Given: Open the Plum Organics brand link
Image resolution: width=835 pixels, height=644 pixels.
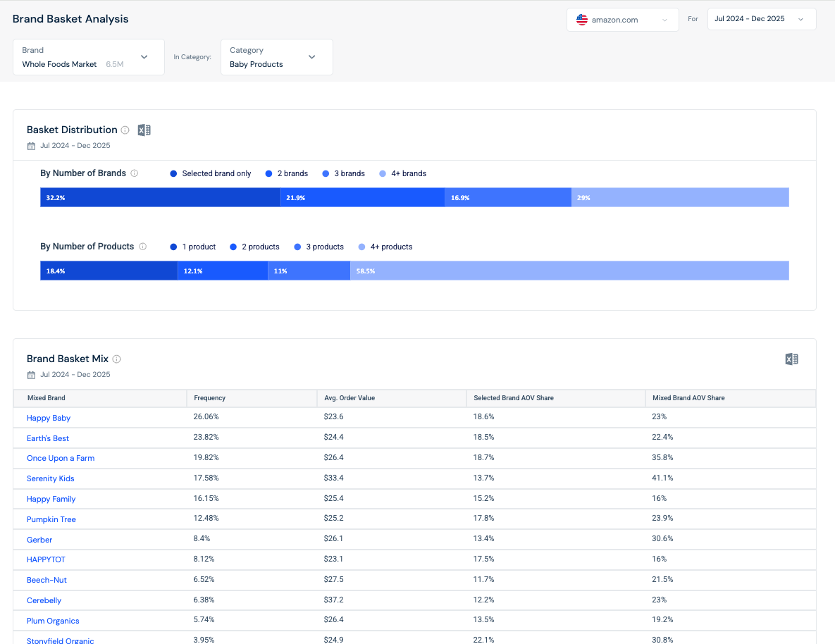Looking at the screenshot, I should coord(53,621).
